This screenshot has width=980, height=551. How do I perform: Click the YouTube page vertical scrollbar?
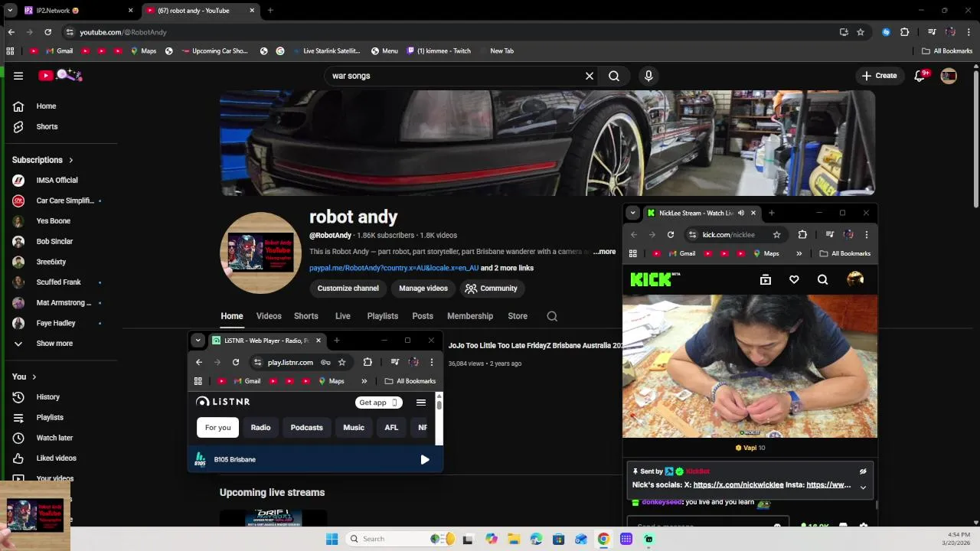[975, 138]
